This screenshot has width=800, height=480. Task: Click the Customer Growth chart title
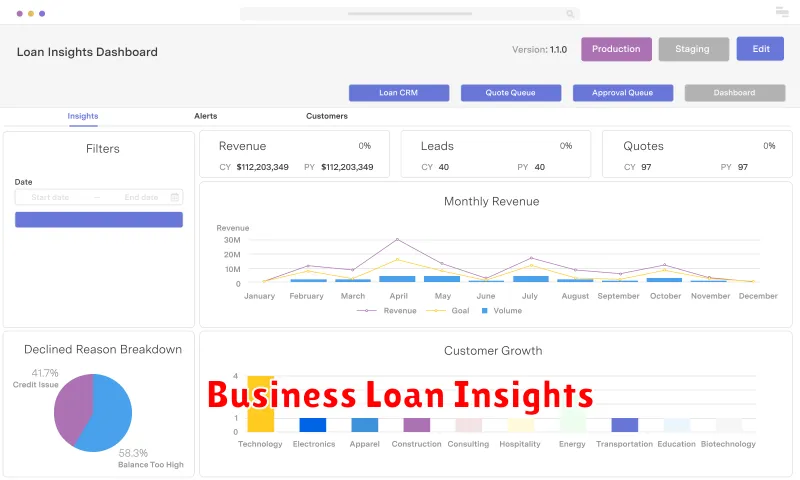tap(493, 351)
